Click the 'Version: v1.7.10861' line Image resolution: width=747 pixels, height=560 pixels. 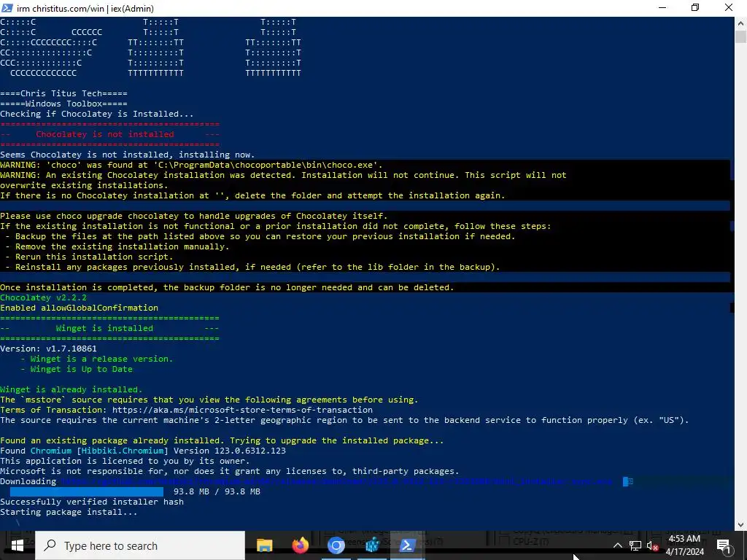tap(48, 349)
